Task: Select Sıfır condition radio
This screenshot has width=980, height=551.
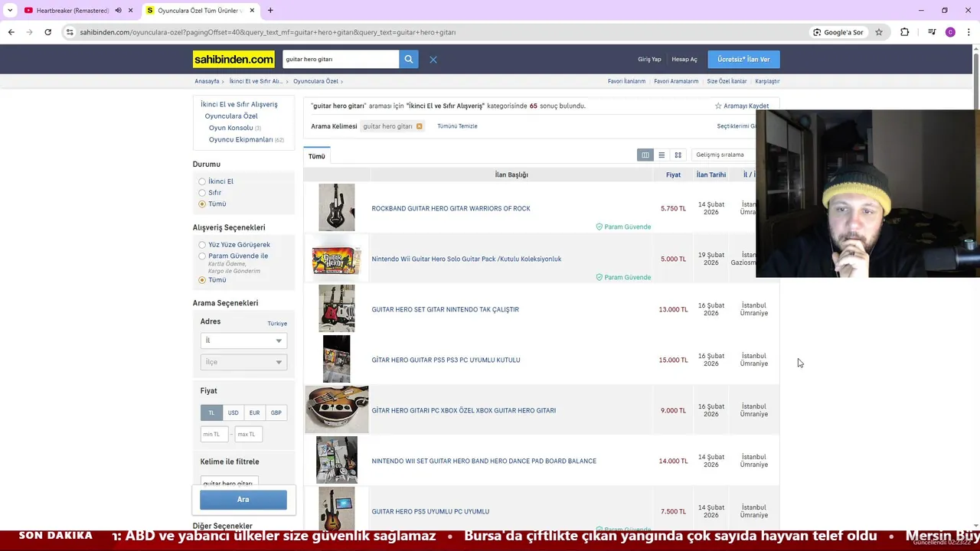Action: click(x=202, y=193)
